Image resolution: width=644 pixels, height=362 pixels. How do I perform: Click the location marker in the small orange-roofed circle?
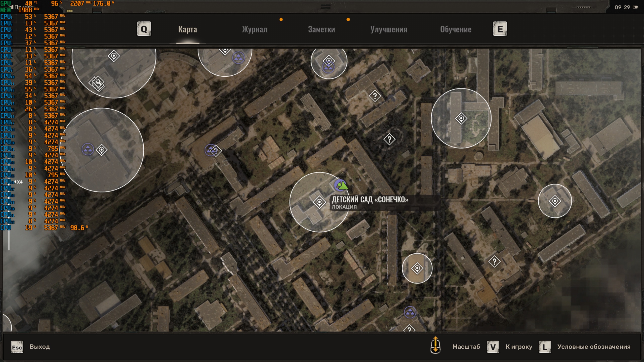tap(417, 268)
